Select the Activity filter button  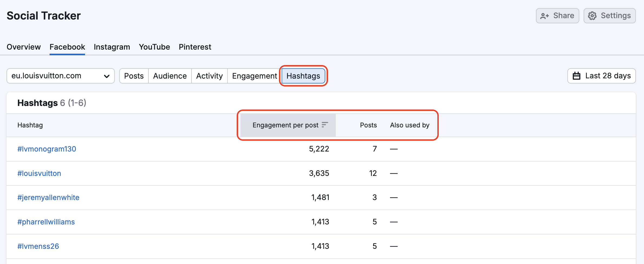pyautogui.click(x=209, y=76)
